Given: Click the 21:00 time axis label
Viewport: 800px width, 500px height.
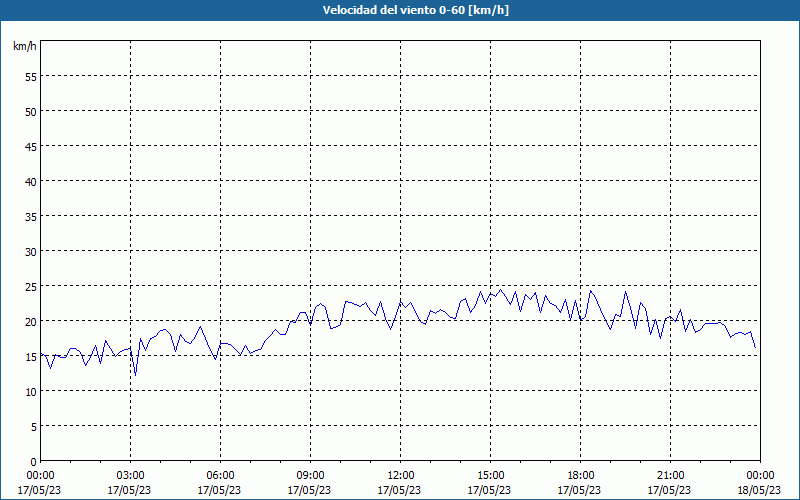Looking at the screenshot, I should (x=670, y=476).
